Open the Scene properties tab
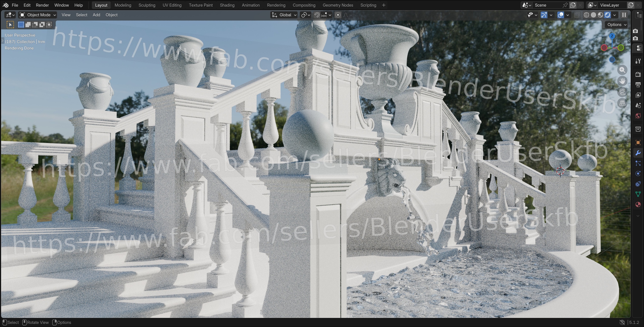The height and width of the screenshot is (327, 644). click(x=638, y=105)
